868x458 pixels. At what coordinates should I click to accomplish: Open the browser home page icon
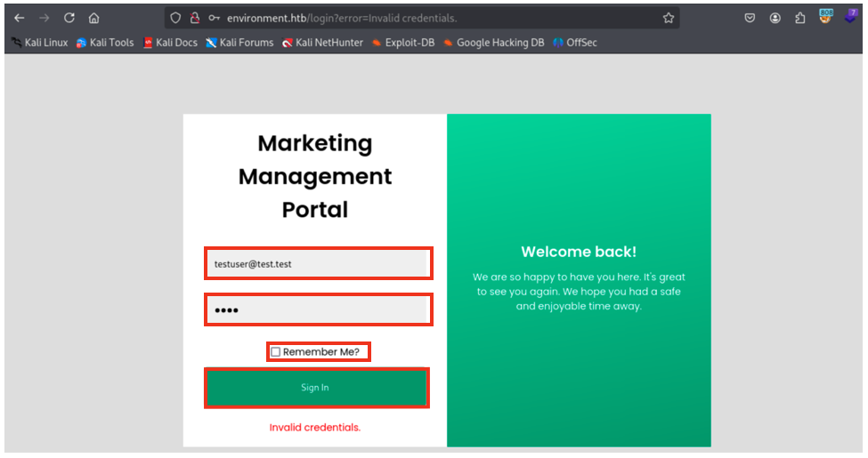[x=94, y=19]
